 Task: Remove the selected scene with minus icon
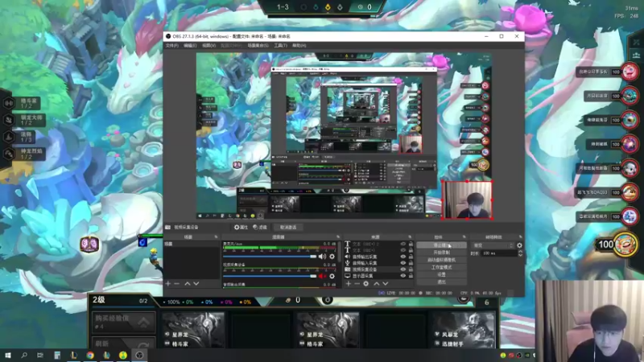(176, 284)
